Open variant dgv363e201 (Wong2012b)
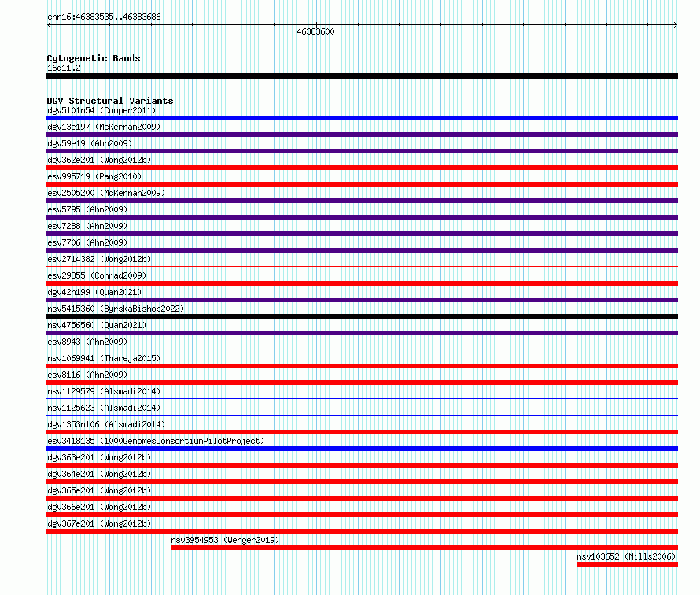This screenshot has height=595, width=700. tap(99, 457)
